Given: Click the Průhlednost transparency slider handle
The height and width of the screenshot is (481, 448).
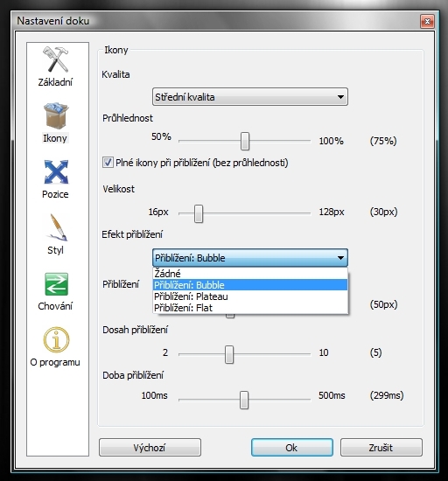Looking at the screenshot, I should point(245,141).
